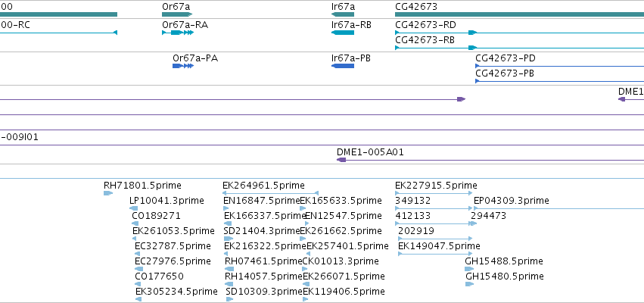The image size is (644, 303).
Task: Select the CG42673 gene bar
Action: (x=520, y=14)
